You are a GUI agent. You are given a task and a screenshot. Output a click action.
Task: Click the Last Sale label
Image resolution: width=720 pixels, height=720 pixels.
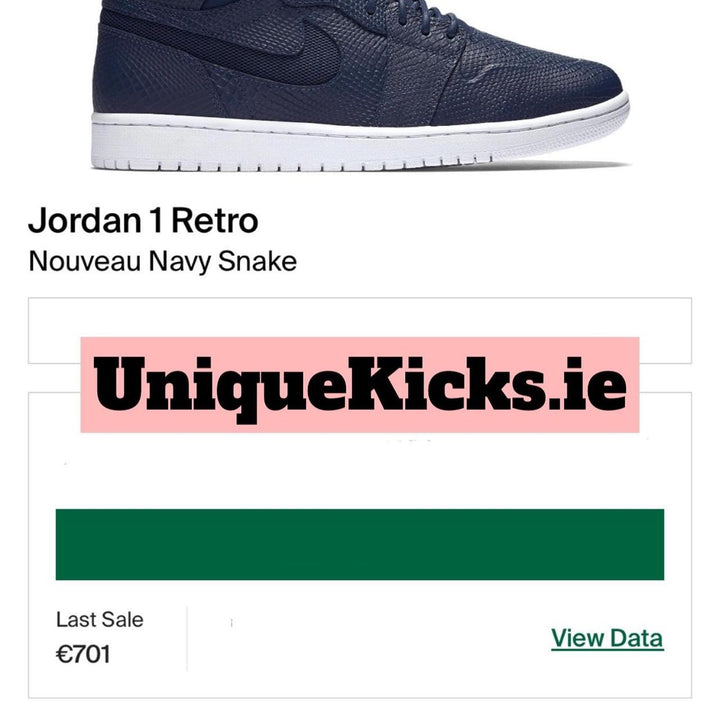(100, 619)
